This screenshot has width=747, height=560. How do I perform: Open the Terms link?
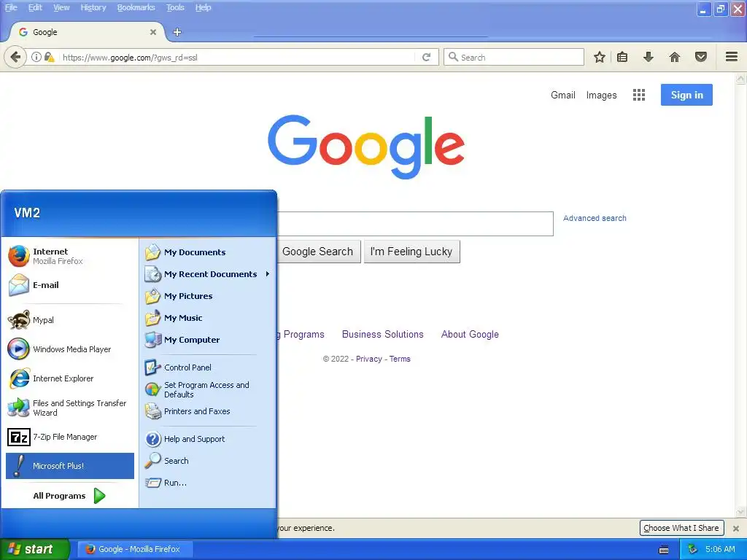[x=400, y=359]
